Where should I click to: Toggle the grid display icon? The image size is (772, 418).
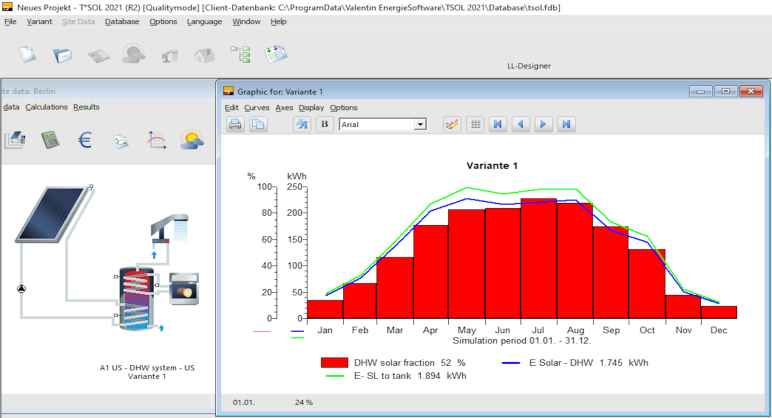(x=475, y=125)
